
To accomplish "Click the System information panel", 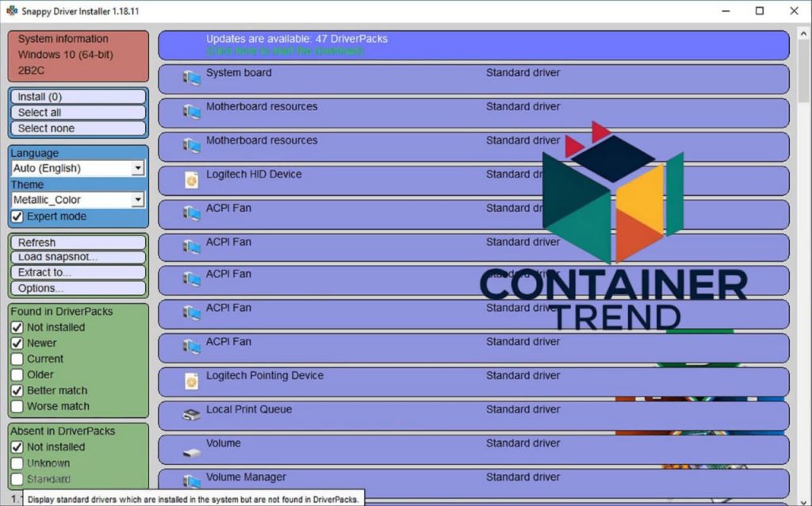I will tap(79, 56).
